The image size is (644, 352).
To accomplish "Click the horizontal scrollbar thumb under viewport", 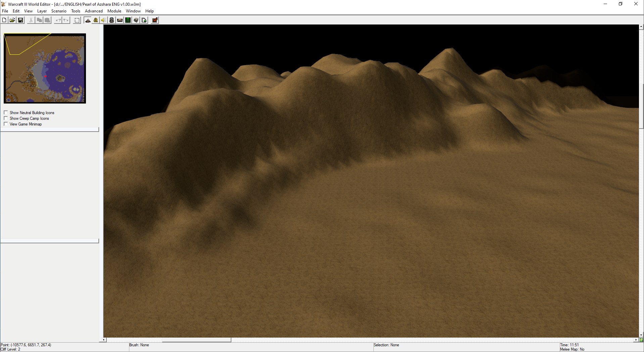I will point(196,340).
